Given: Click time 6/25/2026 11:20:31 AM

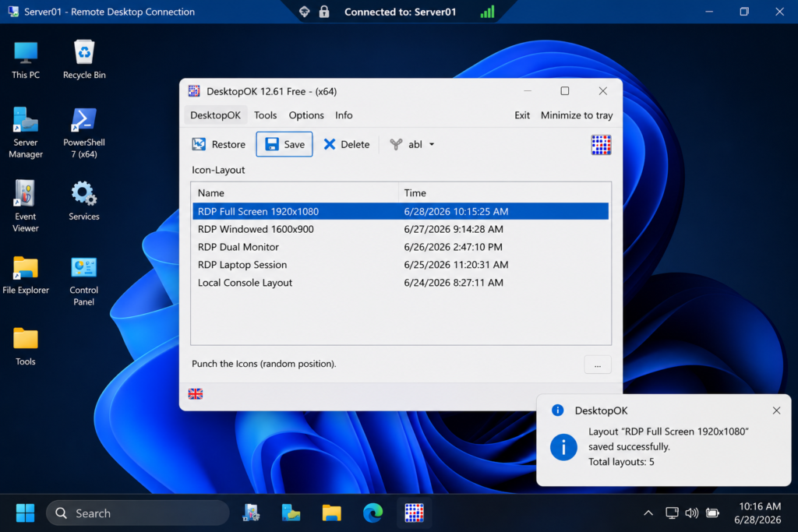Looking at the screenshot, I should 456,265.
